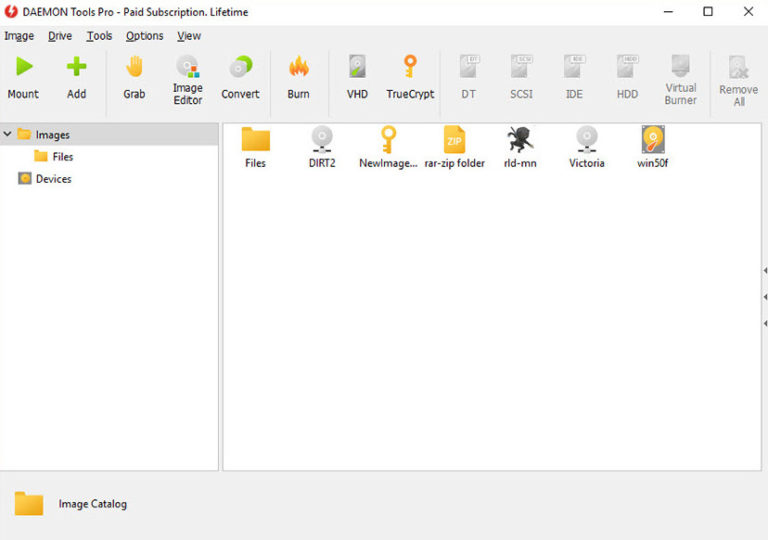Click the Image Catalog folder icon
768x540 pixels.
coord(29,503)
